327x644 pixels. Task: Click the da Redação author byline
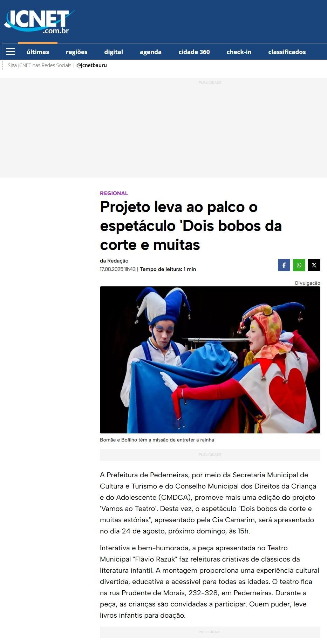114,261
